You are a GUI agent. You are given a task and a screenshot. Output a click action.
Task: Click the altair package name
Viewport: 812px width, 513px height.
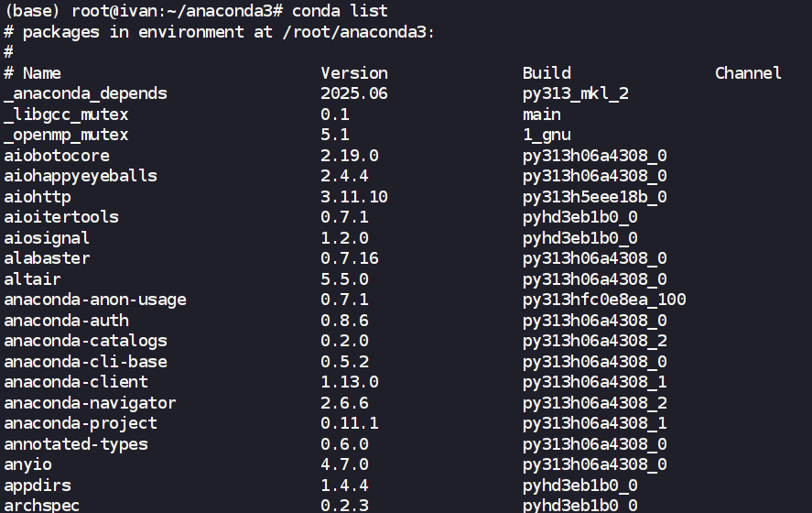[x=32, y=279]
